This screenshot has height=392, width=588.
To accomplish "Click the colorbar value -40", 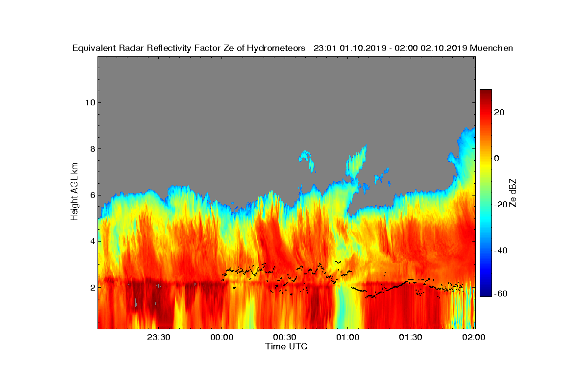I will coord(502,250).
